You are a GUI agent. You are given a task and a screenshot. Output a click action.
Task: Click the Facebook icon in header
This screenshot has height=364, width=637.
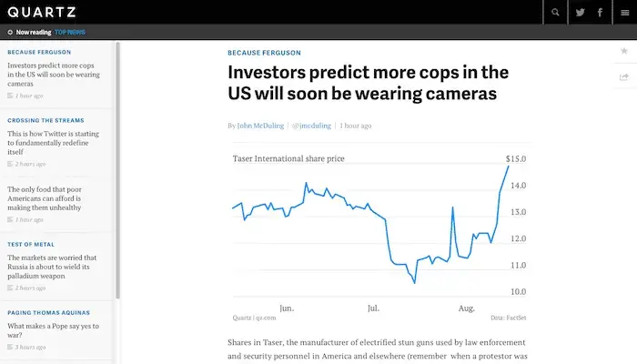(601, 13)
